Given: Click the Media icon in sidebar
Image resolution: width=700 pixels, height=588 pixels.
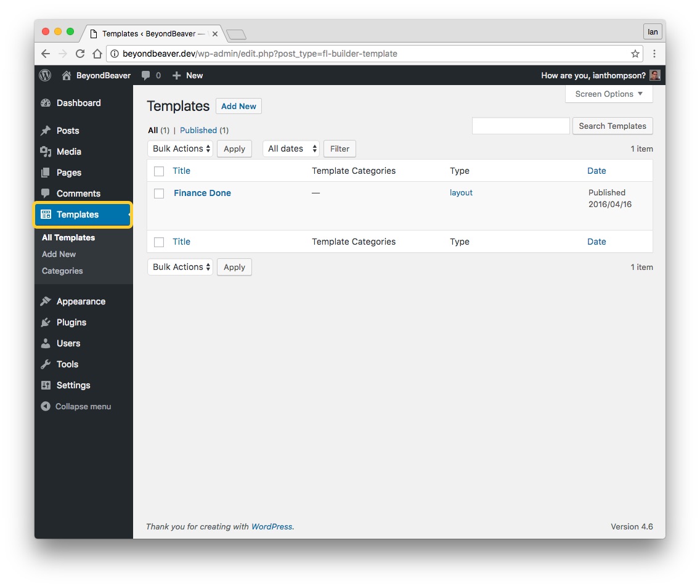Looking at the screenshot, I should point(46,152).
